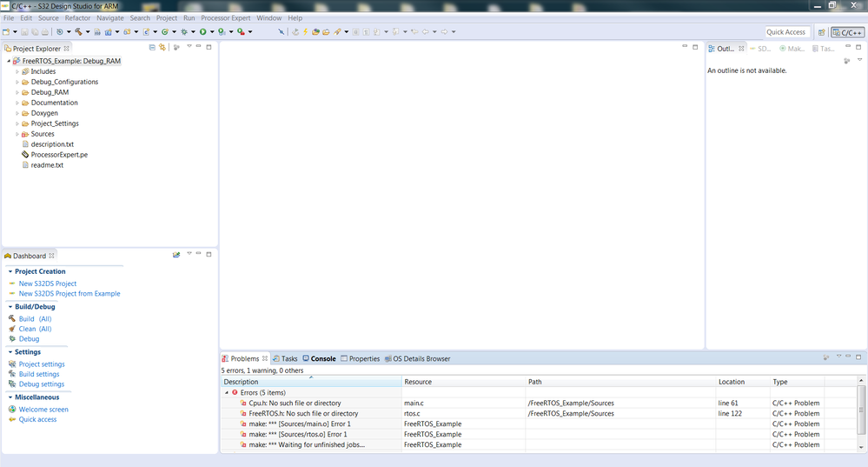Open dropdown arrow next to Debug icon
The width and height of the screenshot is (868, 467).
coord(193,31)
